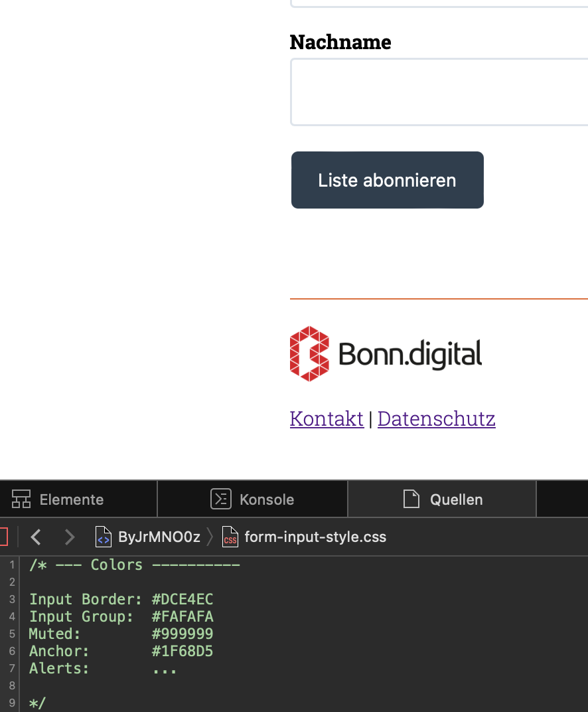This screenshot has height=712, width=588.
Task: Click the red sidebar toggle icon
Action: pos(3,537)
